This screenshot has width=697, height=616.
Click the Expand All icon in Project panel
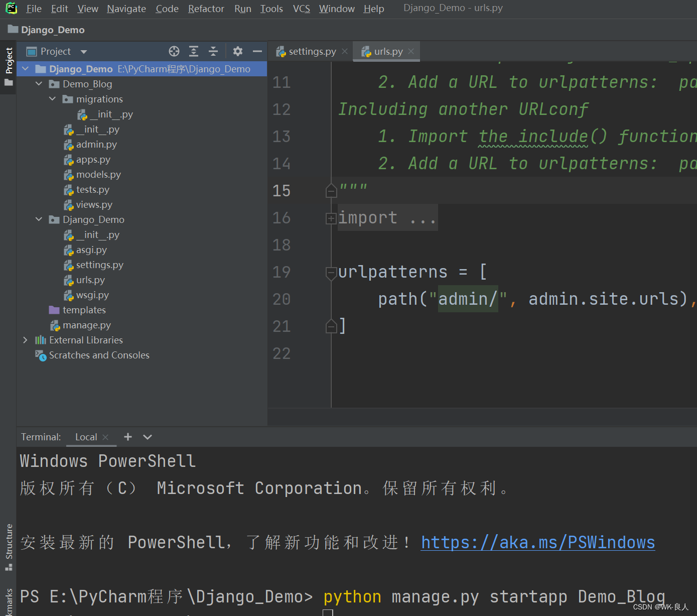click(194, 51)
